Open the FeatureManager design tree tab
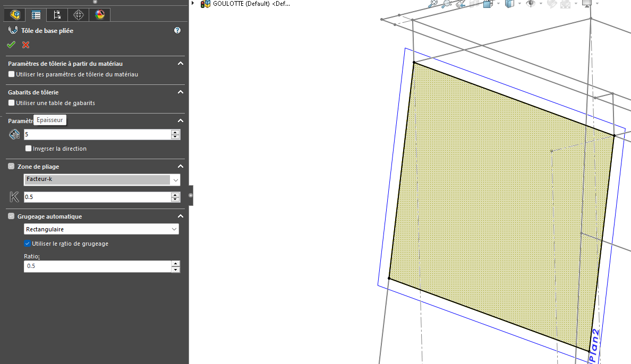The height and width of the screenshot is (364, 631). click(15, 15)
